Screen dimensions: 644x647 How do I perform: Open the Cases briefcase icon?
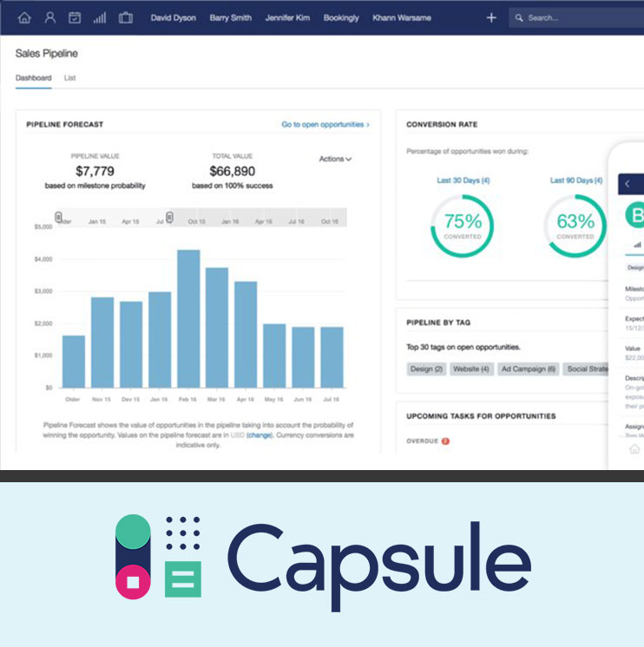tap(126, 17)
